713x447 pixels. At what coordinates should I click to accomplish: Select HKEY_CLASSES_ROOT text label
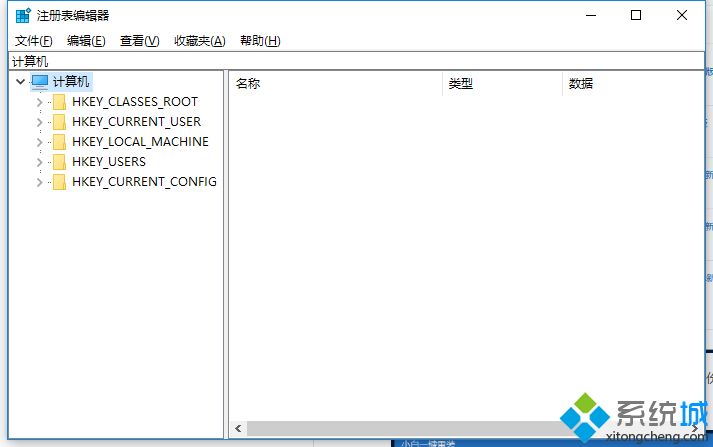click(135, 102)
